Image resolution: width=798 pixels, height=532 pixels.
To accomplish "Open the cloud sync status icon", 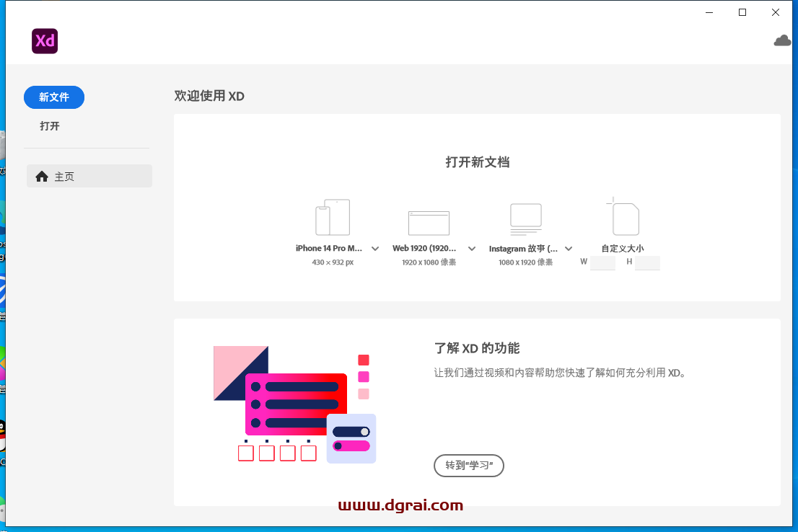I will pos(782,40).
